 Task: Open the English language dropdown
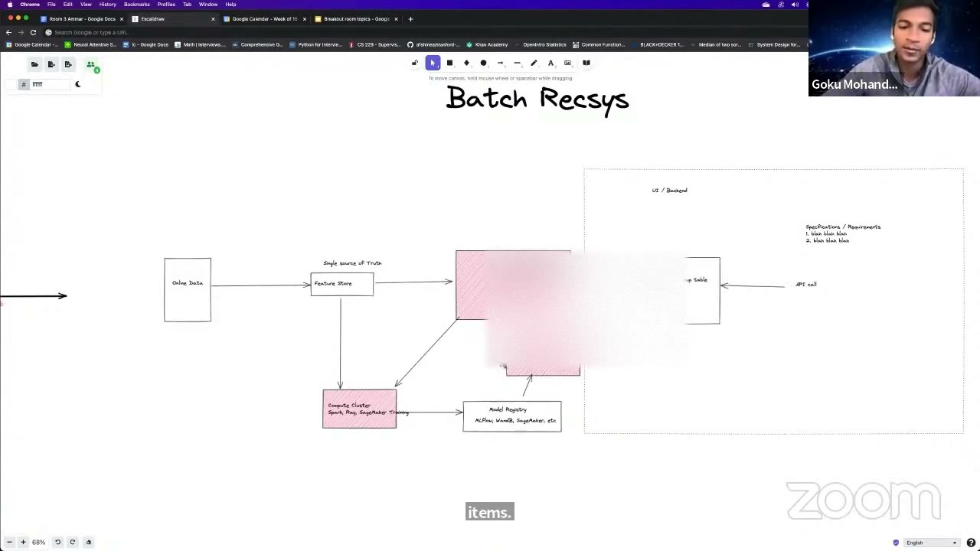pos(932,543)
